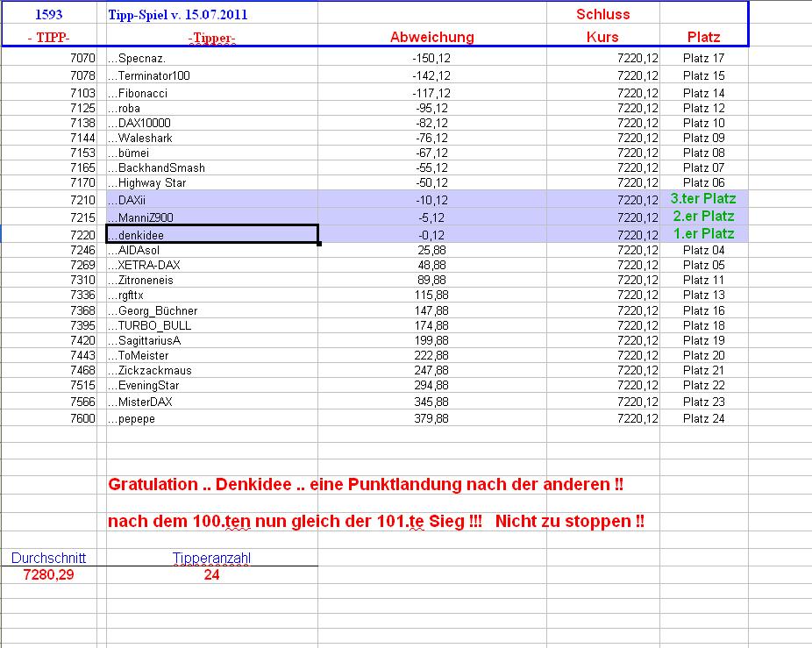Select the highlighted ...ManniZ900 cell
The height and width of the screenshot is (648, 812).
pyautogui.click(x=212, y=217)
